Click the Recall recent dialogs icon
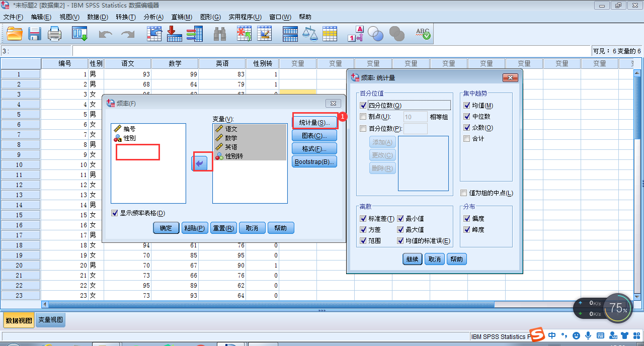 [x=79, y=34]
